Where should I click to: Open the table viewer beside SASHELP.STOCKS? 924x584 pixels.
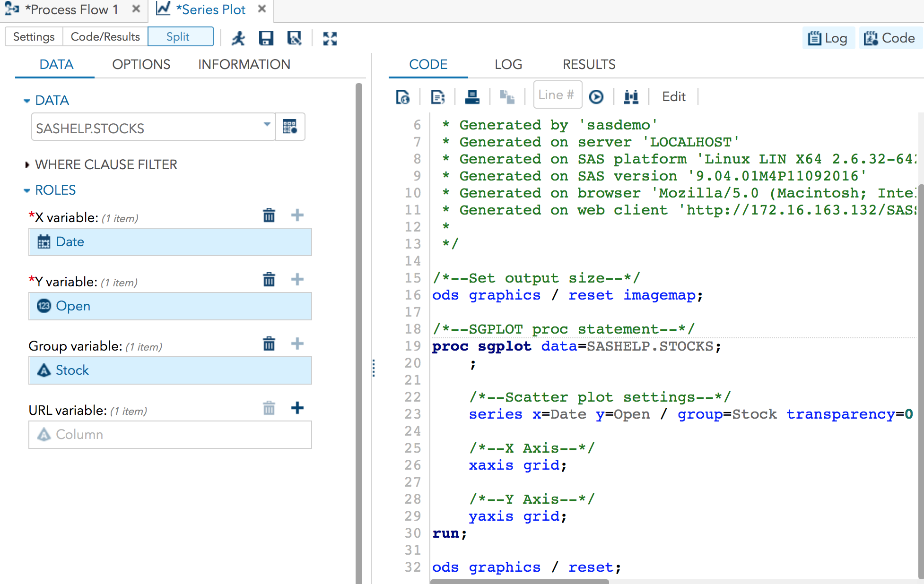coord(290,127)
